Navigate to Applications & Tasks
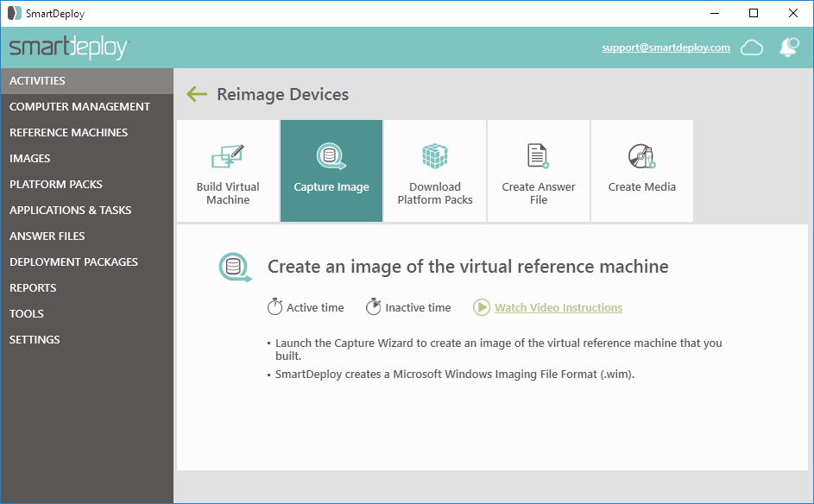814x504 pixels. click(x=86, y=211)
